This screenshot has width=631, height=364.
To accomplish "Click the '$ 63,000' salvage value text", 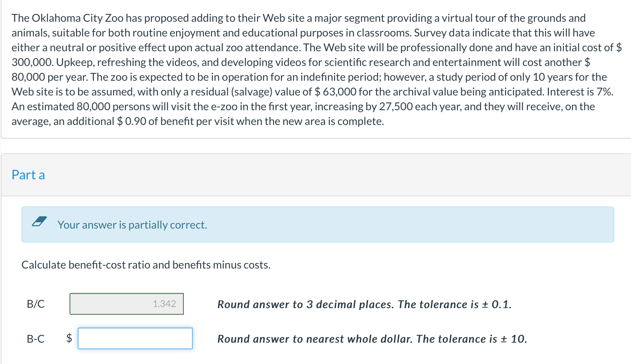I will pyautogui.click(x=335, y=92).
